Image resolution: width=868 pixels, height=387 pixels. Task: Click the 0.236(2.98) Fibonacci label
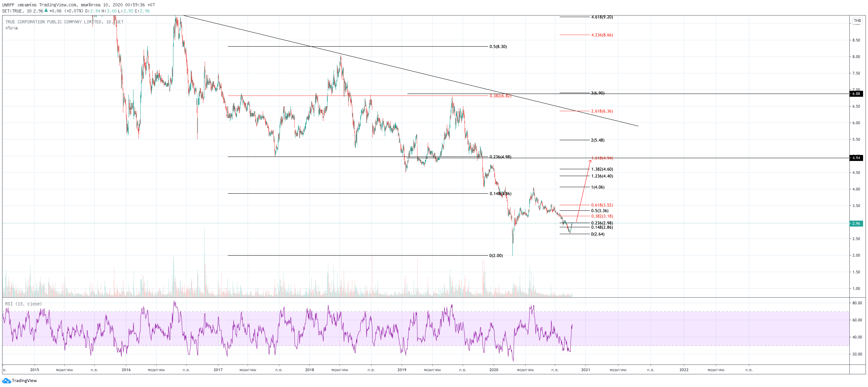point(602,223)
